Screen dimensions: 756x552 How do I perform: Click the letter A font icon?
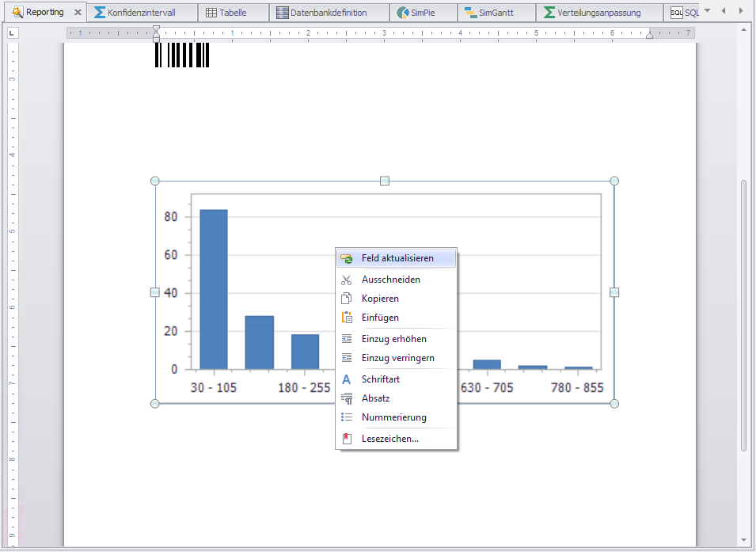tap(346, 379)
